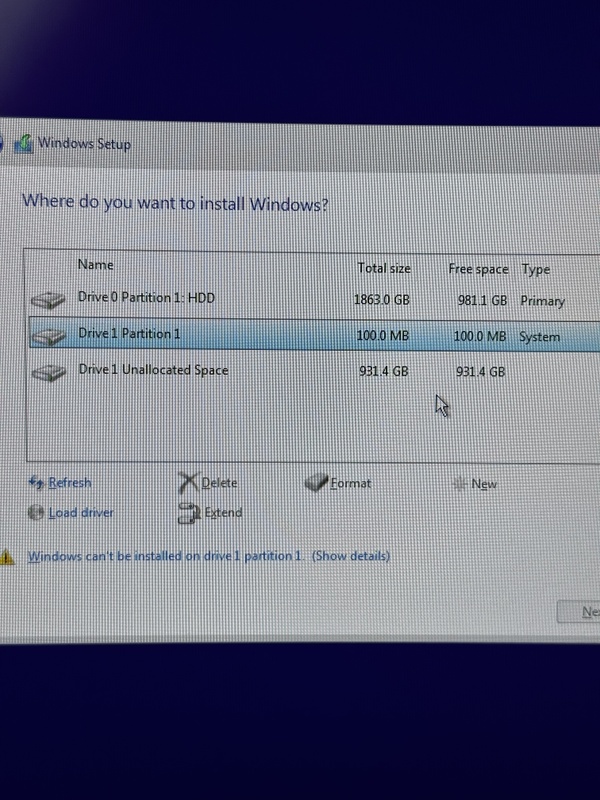Select Drive 0 Partition 1: HDD
Viewport: 600px width, 800px height.
click(314, 299)
